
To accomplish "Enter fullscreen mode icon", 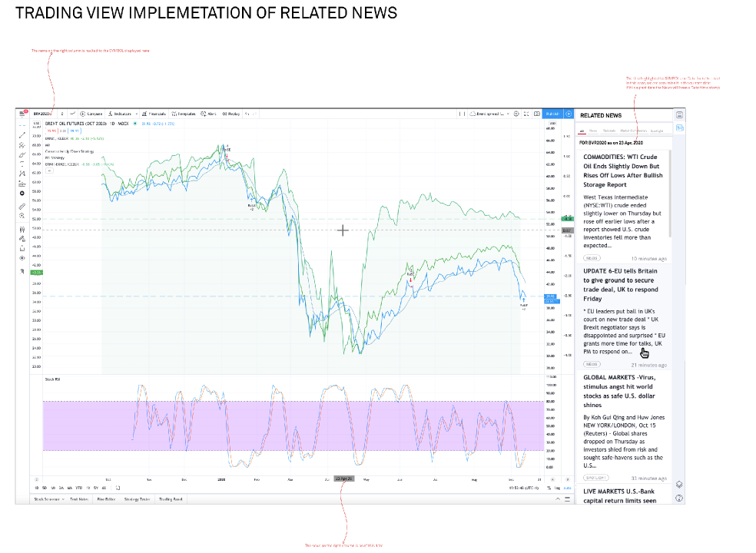I will pos(526,114).
